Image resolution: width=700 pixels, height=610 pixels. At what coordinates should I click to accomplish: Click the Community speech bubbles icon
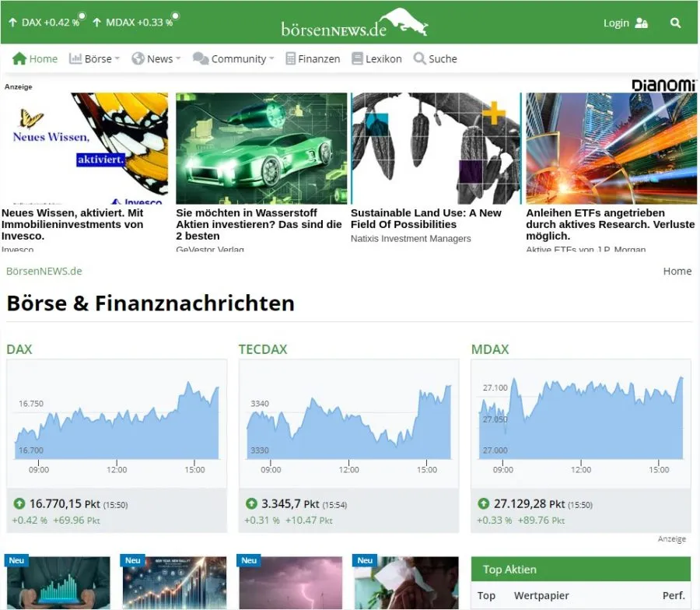click(x=201, y=58)
